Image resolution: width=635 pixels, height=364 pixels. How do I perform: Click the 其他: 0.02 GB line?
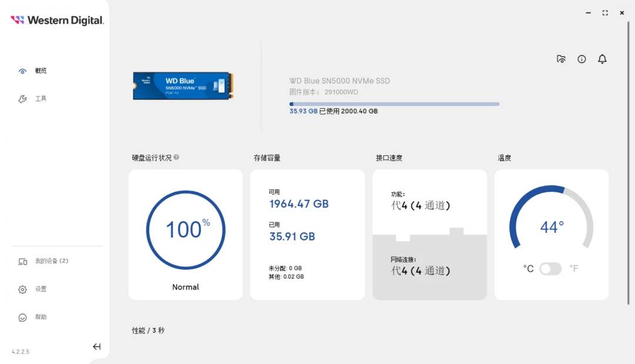[x=286, y=276]
